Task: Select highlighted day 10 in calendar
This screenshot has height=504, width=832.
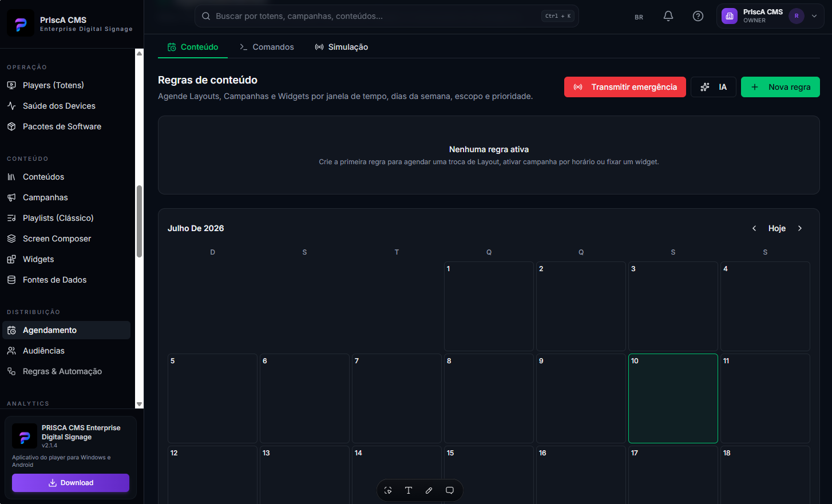Action: tap(673, 398)
